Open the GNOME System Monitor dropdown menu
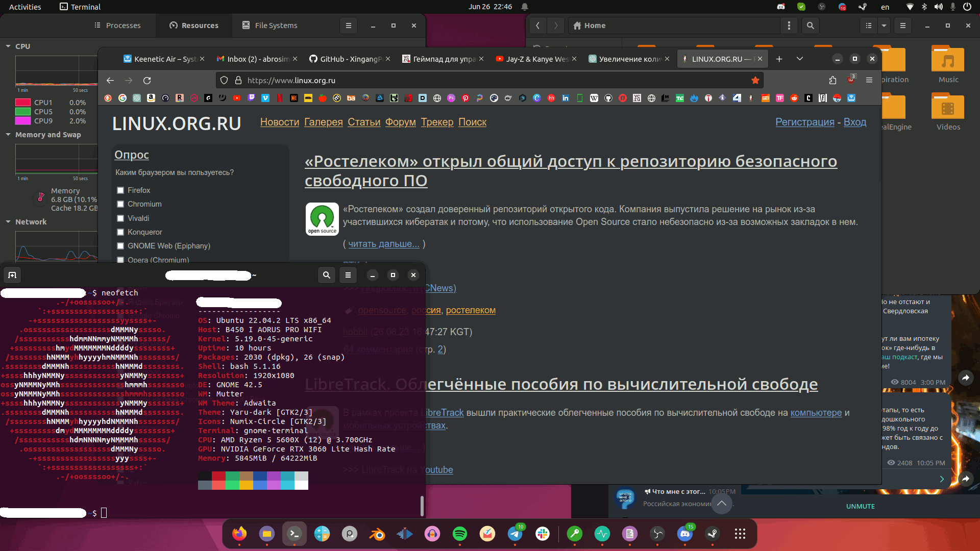The image size is (980, 551). click(348, 25)
